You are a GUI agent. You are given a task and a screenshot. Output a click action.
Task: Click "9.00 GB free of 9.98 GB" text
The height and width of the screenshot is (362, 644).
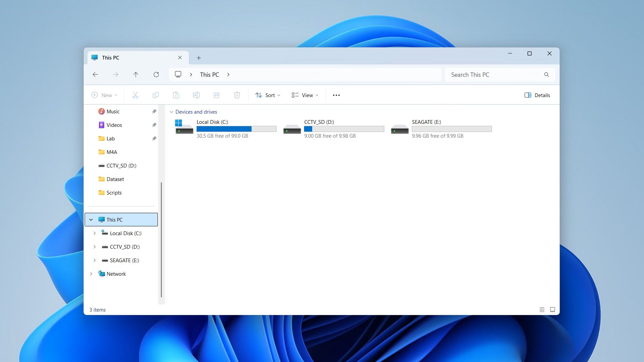[x=330, y=136]
